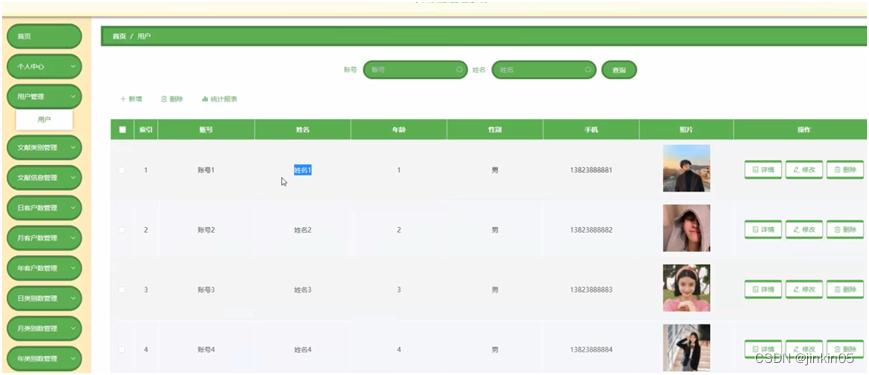Image resolution: width=869 pixels, height=375 pixels.
Task: Click the 姓名3 cell
Action: click(x=303, y=290)
